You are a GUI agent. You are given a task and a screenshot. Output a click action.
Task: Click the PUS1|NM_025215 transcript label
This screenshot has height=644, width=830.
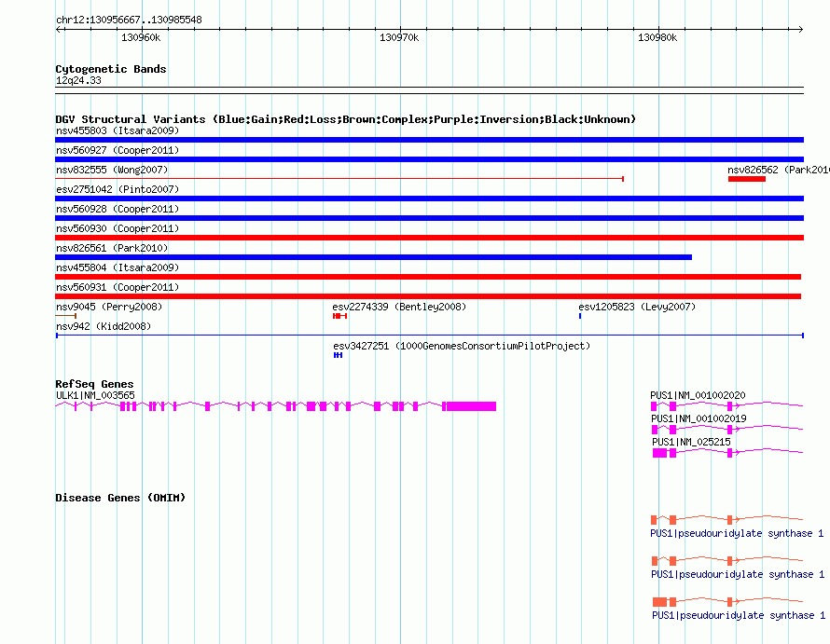point(691,442)
